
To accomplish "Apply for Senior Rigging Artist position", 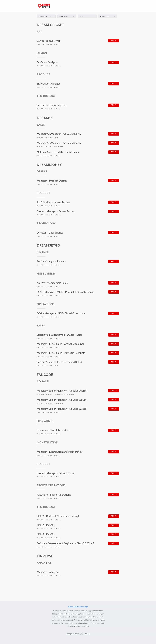I will point(114,41).
